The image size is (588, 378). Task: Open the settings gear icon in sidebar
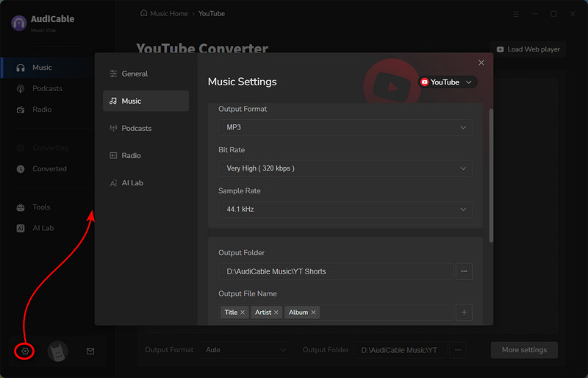pyautogui.click(x=25, y=352)
